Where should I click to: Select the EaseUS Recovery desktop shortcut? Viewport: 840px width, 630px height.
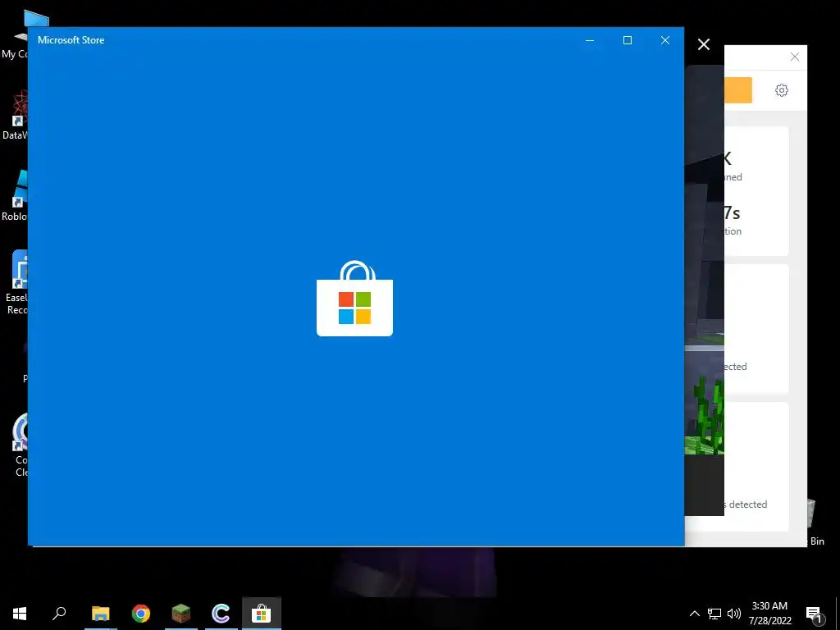tap(16, 283)
